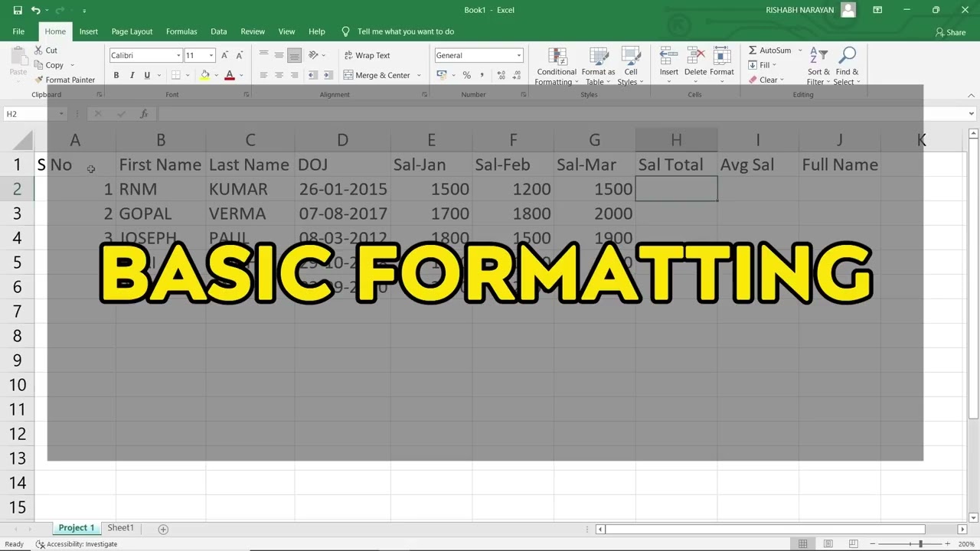Toggle Align Right

pos(294,75)
